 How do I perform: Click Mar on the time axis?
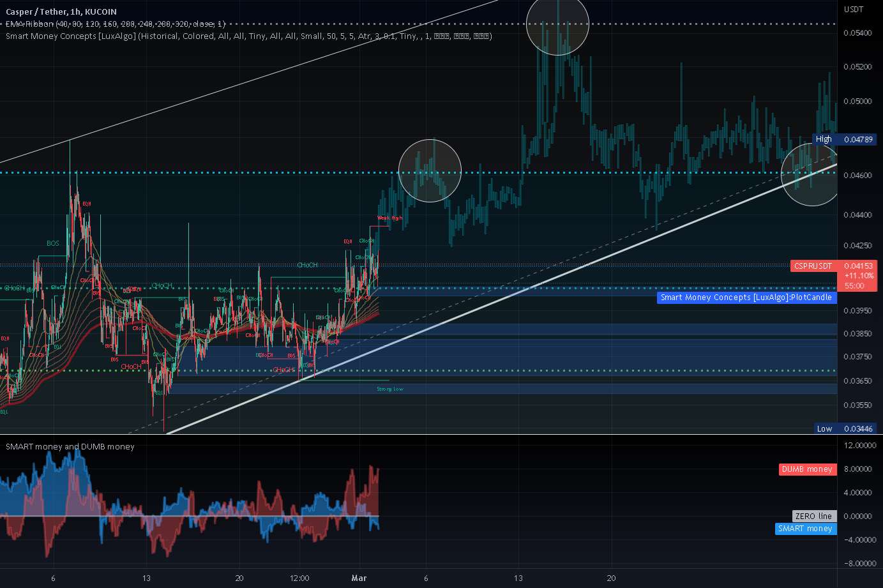coord(359,578)
